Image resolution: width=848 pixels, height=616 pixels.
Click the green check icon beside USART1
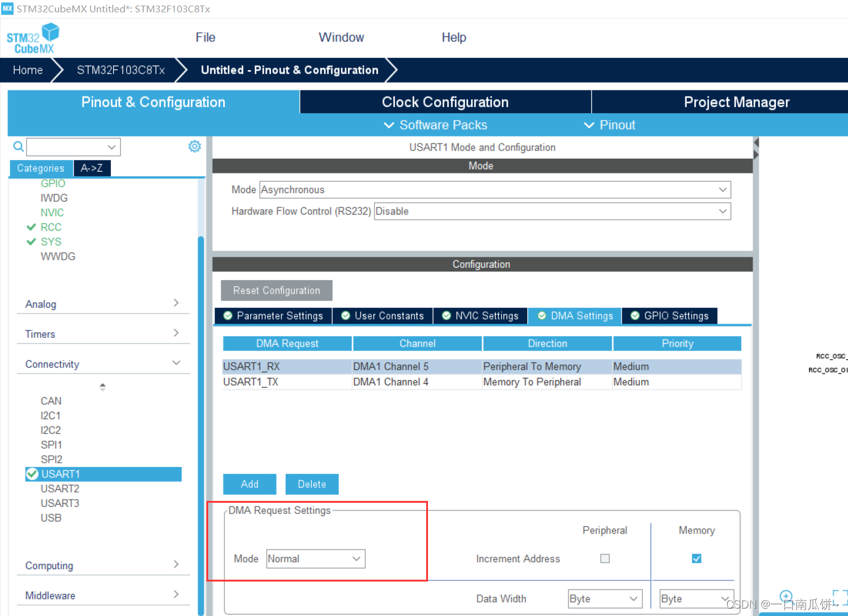click(x=32, y=474)
